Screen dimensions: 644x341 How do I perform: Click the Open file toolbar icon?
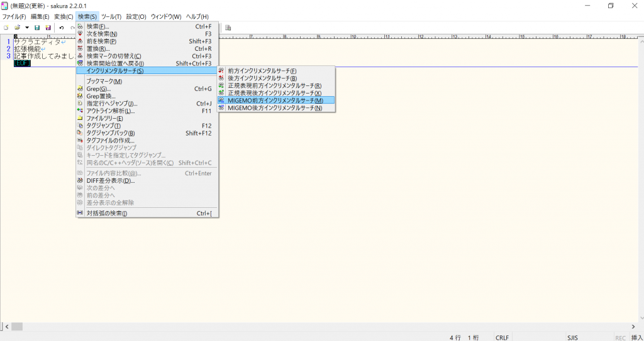tap(17, 28)
